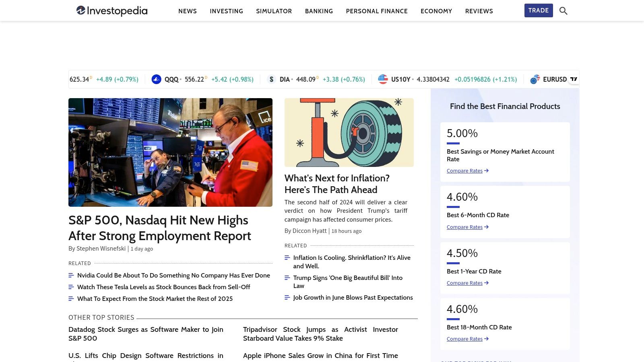Select the US10Y flag icon
Image resolution: width=644 pixels, height=362 pixels.
click(383, 79)
